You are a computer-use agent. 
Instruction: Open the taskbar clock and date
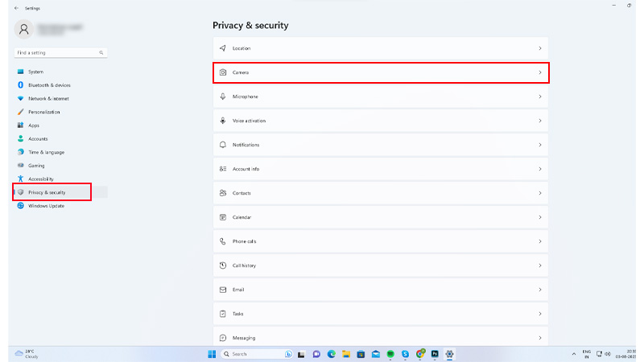coord(625,354)
